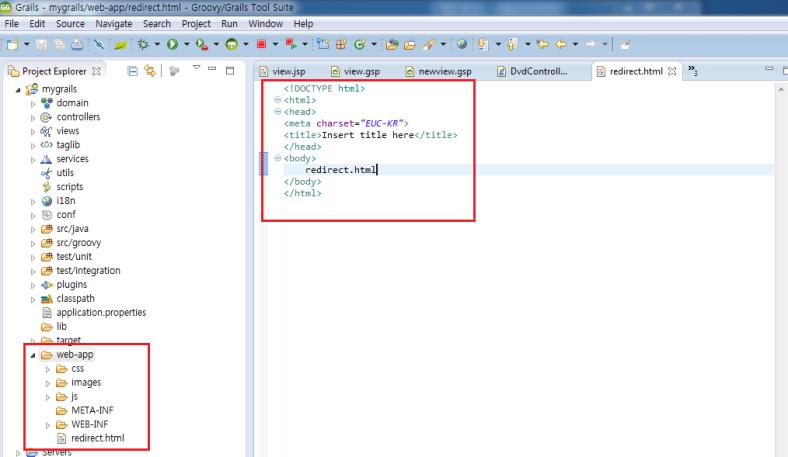Collapse the html tag fold marker
This screenshot has height=457, width=788.
(x=277, y=100)
